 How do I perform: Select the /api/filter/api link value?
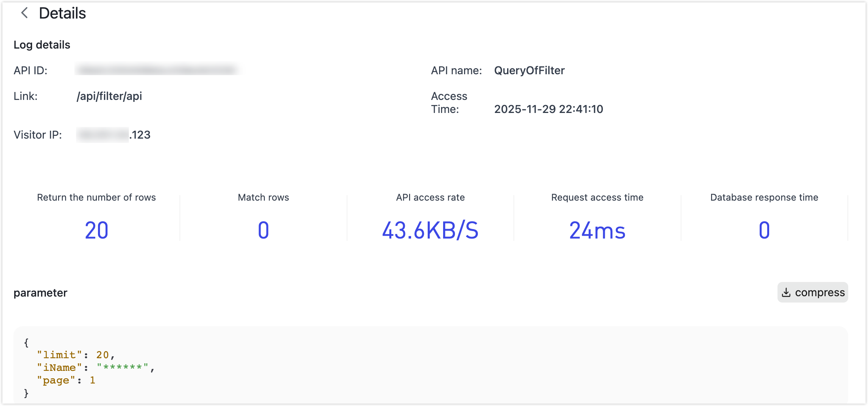point(109,96)
